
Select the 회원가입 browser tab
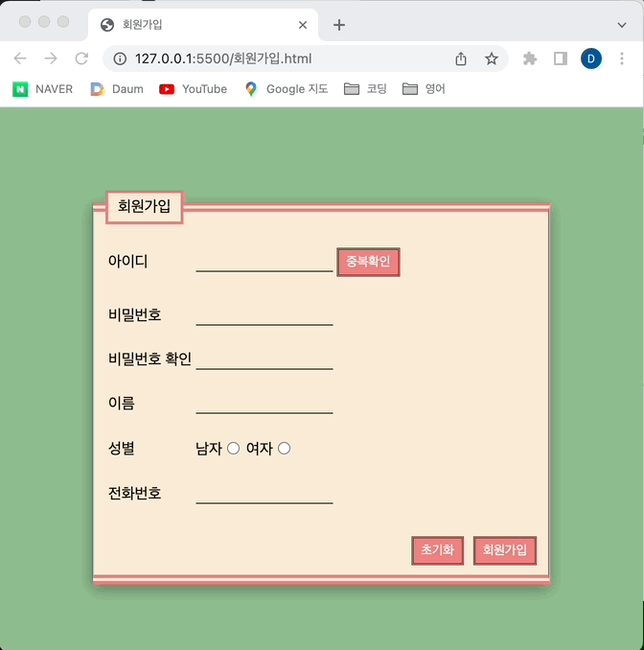pyautogui.click(x=203, y=25)
